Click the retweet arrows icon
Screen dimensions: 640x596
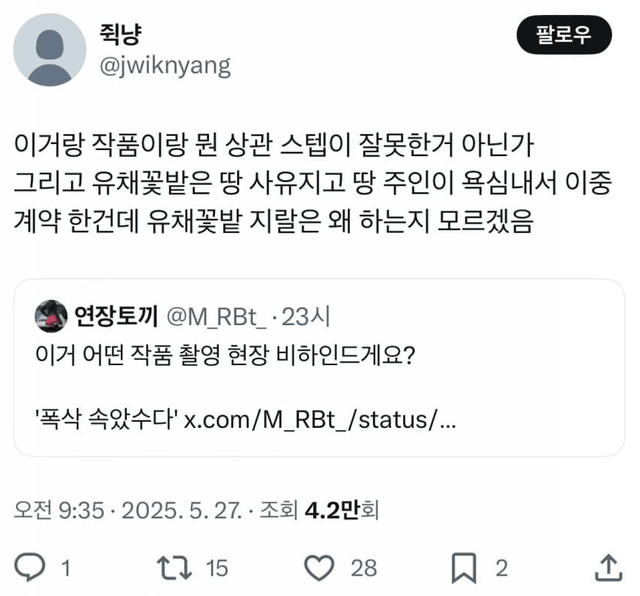(x=174, y=568)
